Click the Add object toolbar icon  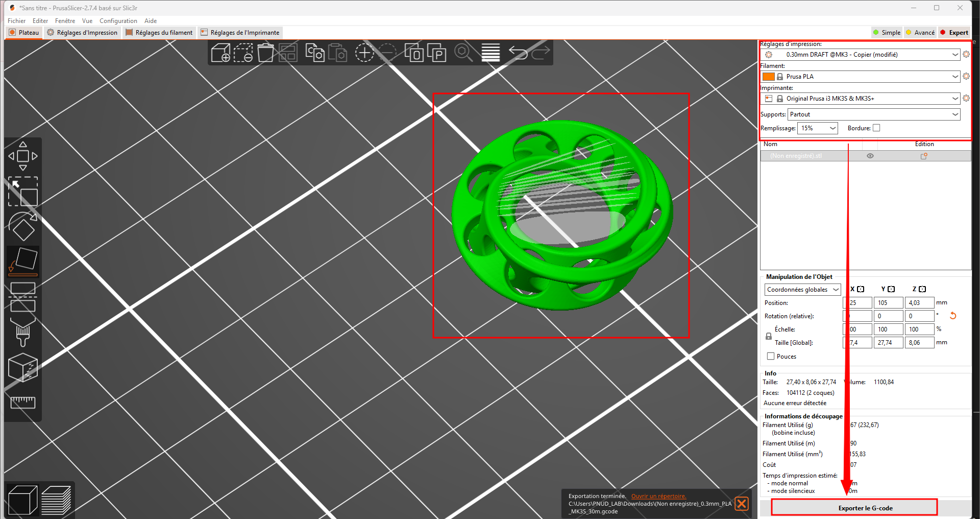(x=220, y=53)
